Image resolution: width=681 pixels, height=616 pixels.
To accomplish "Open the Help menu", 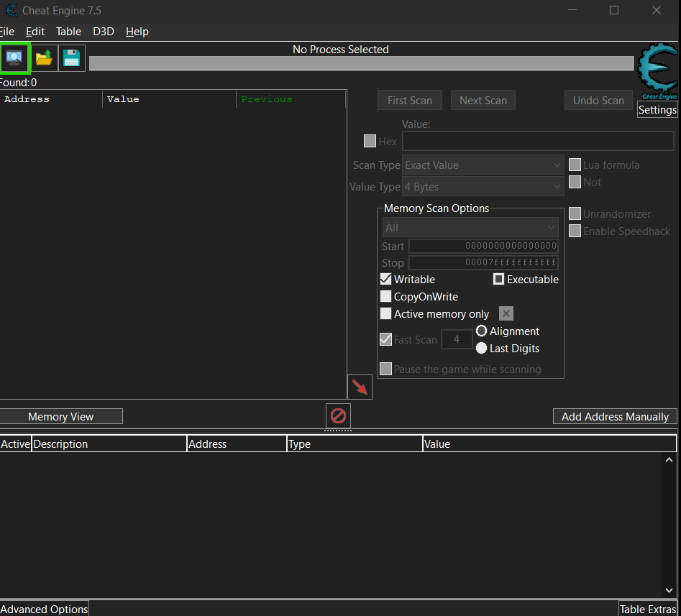I will (137, 32).
